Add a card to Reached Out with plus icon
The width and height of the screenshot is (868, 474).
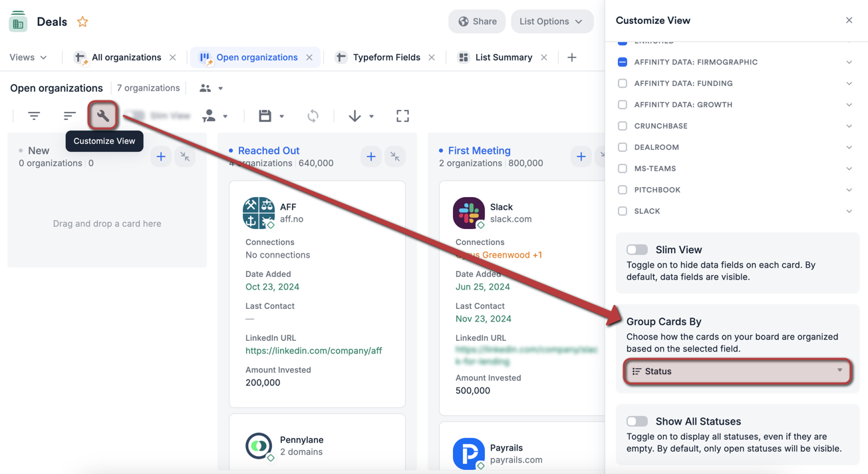click(371, 156)
